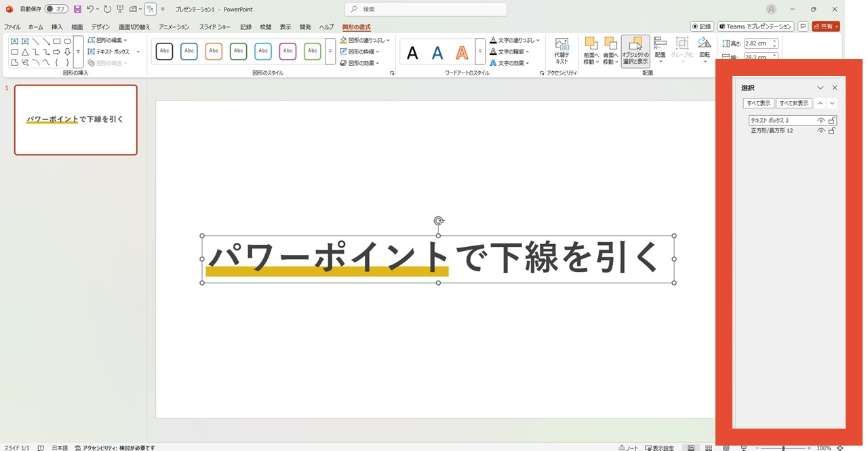The width and height of the screenshot is (868, 451).
Task: Open the Insert (挿入) tab
Action: coord(57,27)
